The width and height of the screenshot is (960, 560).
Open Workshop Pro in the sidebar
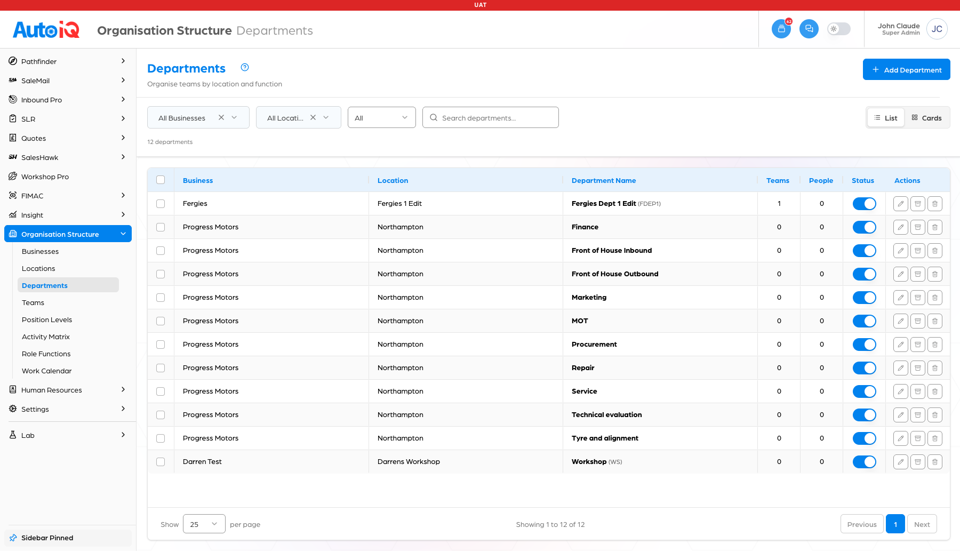click(x=68, y=177)
